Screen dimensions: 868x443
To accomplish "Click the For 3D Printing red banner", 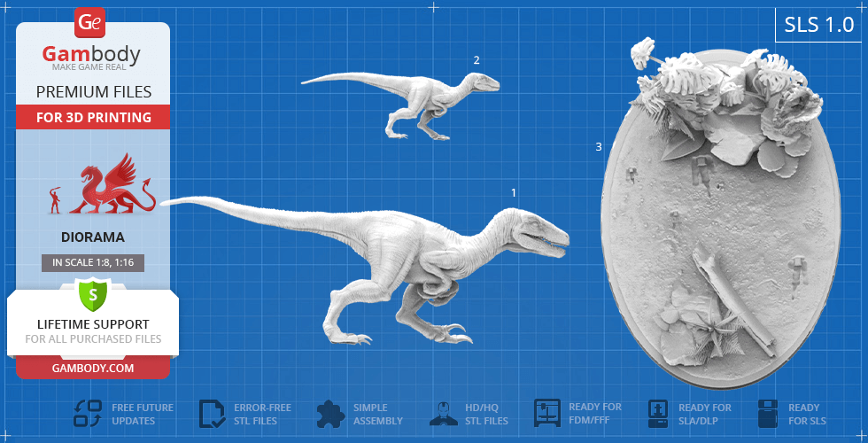I will 93,117.
